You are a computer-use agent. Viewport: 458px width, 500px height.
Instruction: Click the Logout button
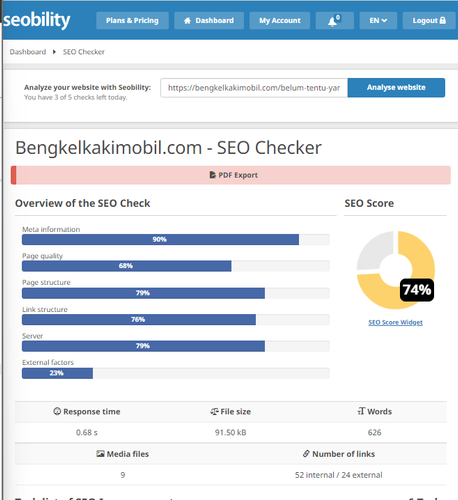429,21
